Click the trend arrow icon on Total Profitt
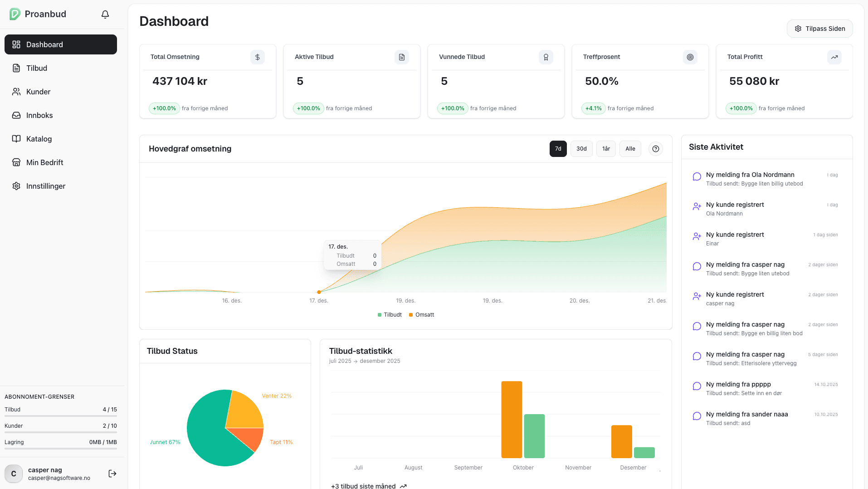Screen dimensions: 868x489 [834, 57]
